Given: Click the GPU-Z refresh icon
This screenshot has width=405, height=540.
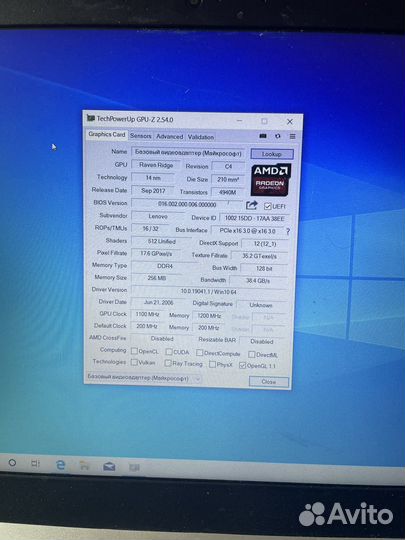Looking at the screenshot, I should tap(278, 136).
